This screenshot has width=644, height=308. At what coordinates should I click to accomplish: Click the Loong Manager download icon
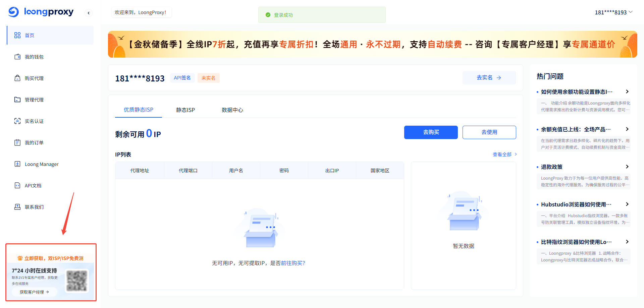[17, 164]
